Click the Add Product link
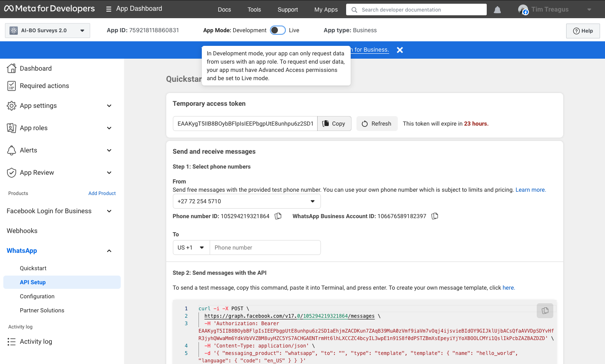605x364 pixels. pyautogui.click(x=102, y=193)
